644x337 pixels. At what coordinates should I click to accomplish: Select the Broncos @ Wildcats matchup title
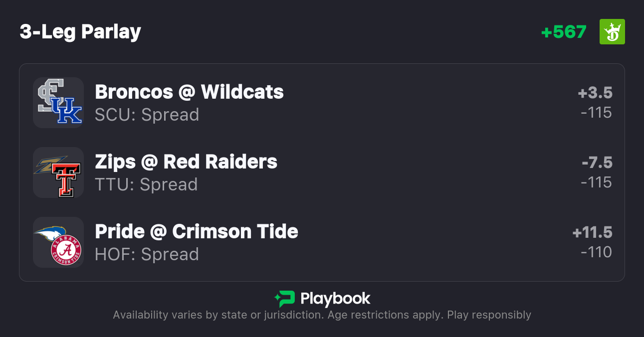point(189,92)
